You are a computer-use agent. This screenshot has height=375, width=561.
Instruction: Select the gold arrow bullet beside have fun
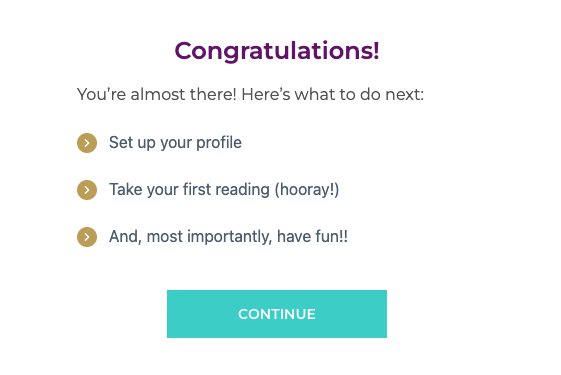coord(87,237)
